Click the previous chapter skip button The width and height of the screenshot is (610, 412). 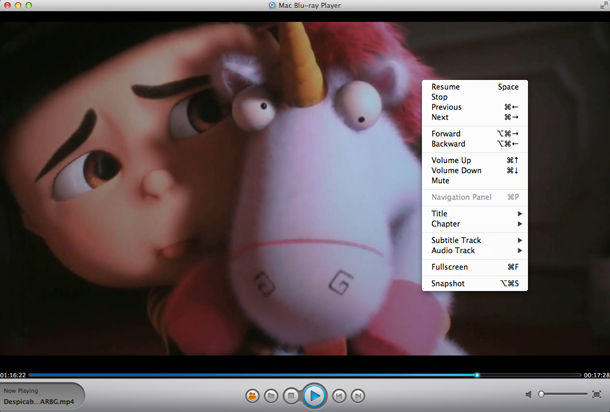click(339, 396)
